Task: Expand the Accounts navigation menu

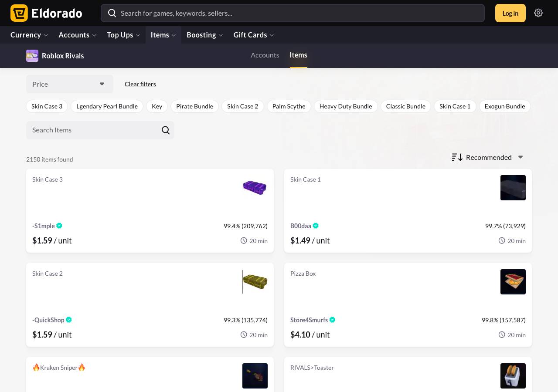Action: (78, 35)
